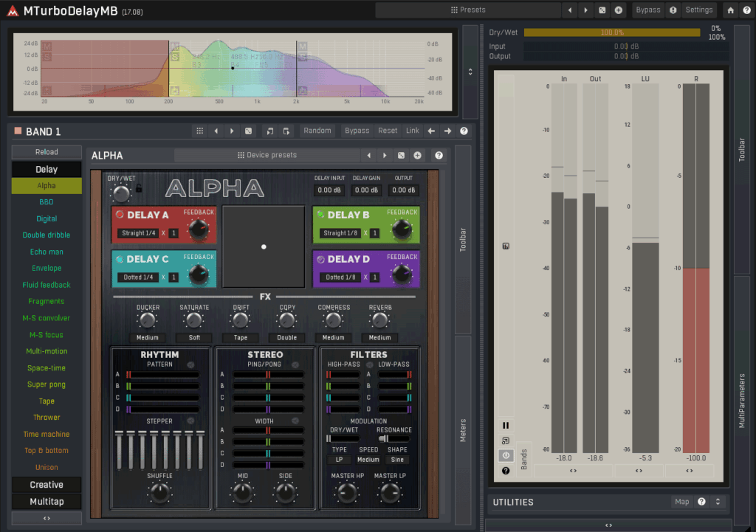
Task: Click the Input gain slider
Action: pos(626,46)
